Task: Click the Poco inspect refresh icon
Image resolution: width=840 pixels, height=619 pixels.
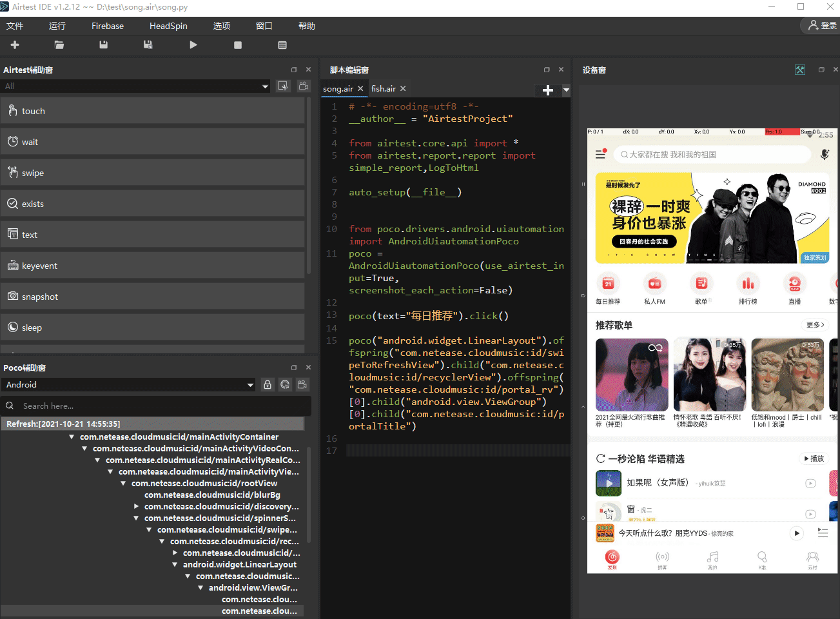Action: pos(285,384)
